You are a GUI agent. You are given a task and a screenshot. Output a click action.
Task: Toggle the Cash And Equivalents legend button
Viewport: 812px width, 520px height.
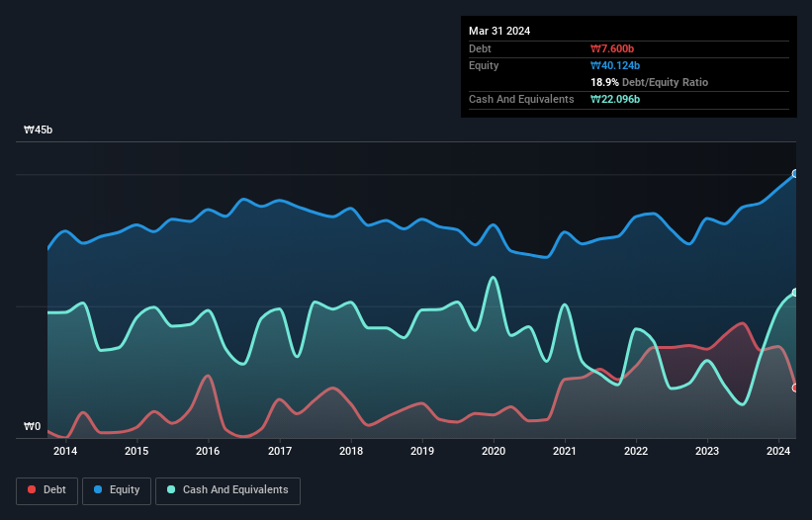pyautogui.click(x=227, y=490)
